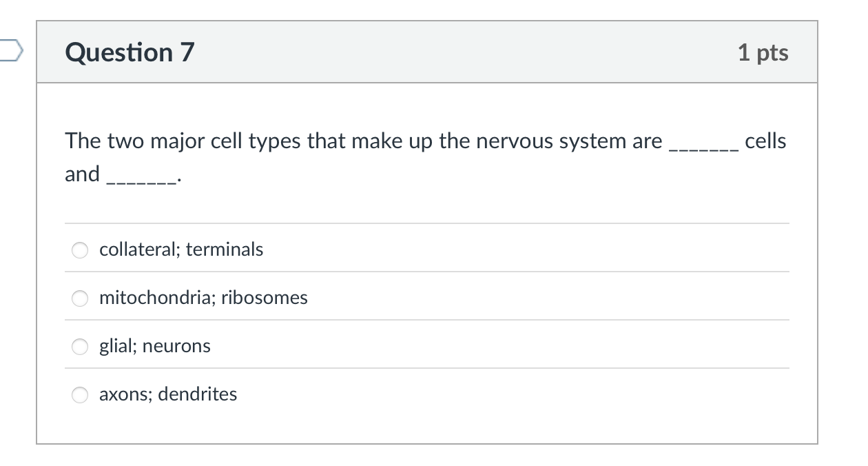Viewport: 868px width, 466px height.
Task: Click the answer text collateral; terminals
Action: tap(181, 250)
